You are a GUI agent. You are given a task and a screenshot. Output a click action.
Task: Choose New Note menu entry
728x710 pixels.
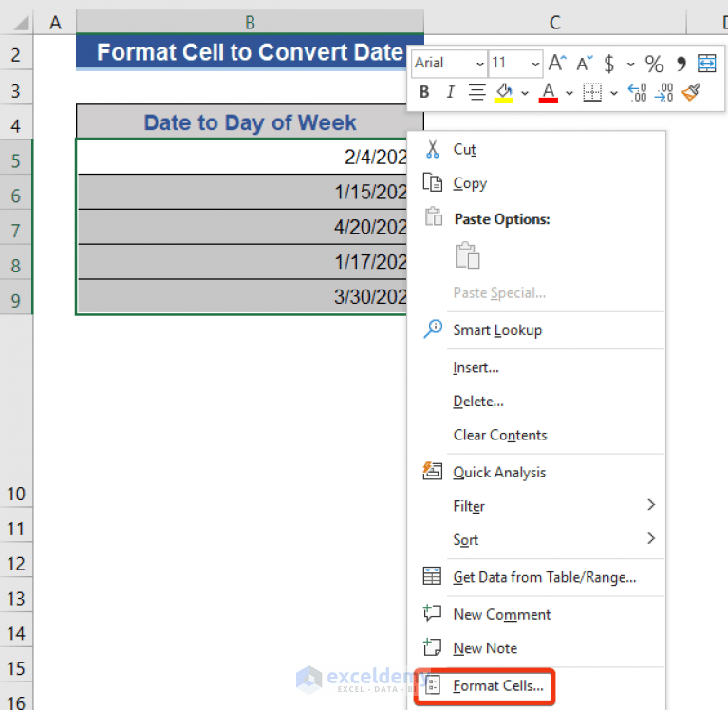(x=536, y=648)
